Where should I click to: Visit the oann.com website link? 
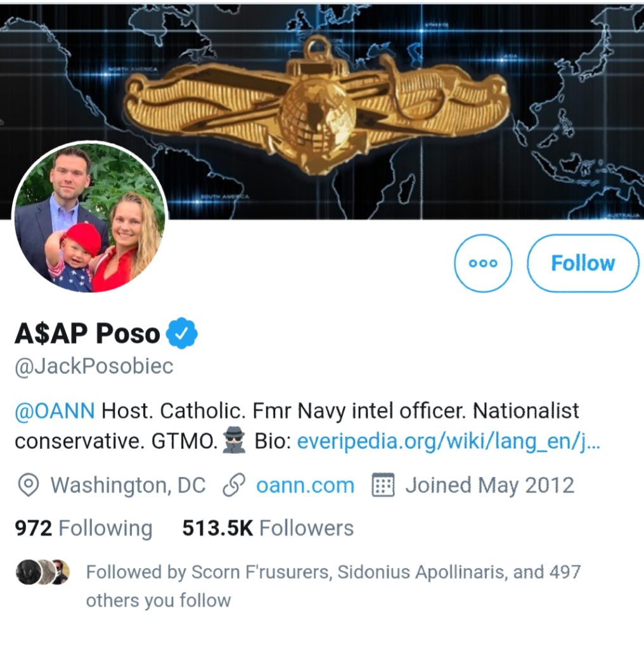click(x=306, y=485)
